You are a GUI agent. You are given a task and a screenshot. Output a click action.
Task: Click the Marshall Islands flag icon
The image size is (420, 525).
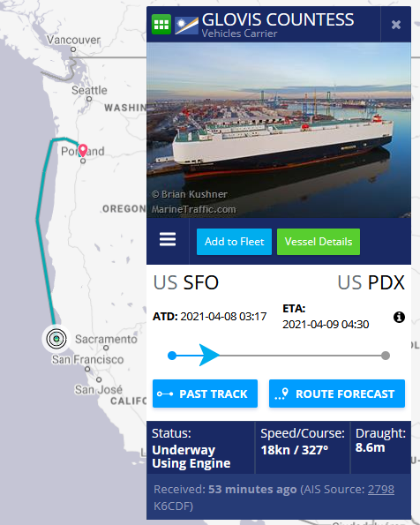coord(186,25)
